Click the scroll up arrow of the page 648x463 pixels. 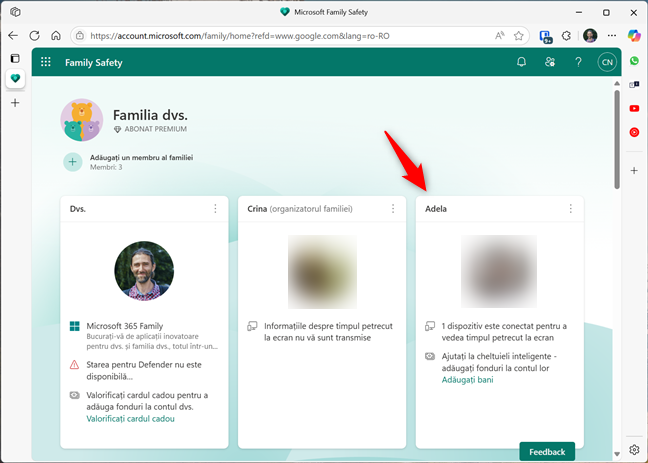point(617,84)
